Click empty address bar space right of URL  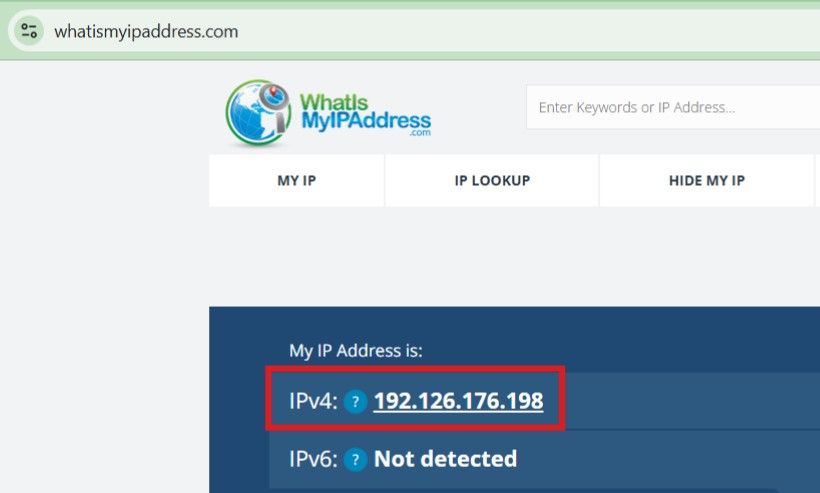(x=523, y=31)
